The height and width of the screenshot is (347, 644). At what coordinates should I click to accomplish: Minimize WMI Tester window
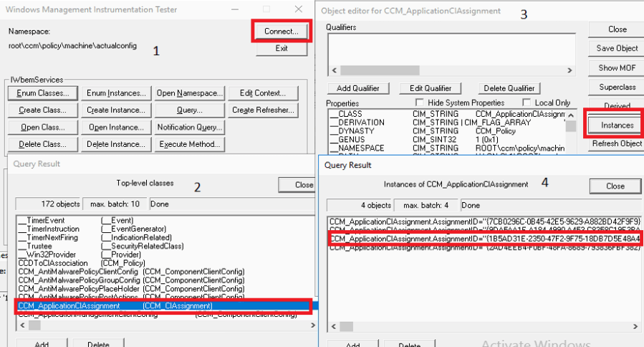pos(235,9)
